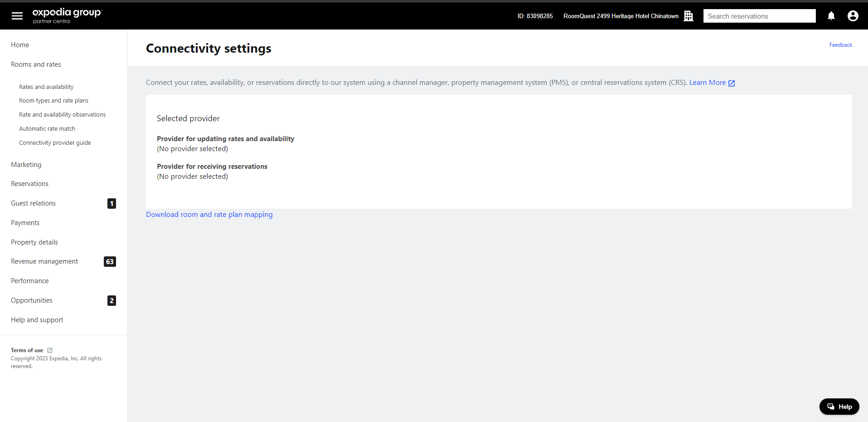Viewport: 868px width, 422px height.
Task: Click the external link icon beside Learn More
Action: pos(732,83)
